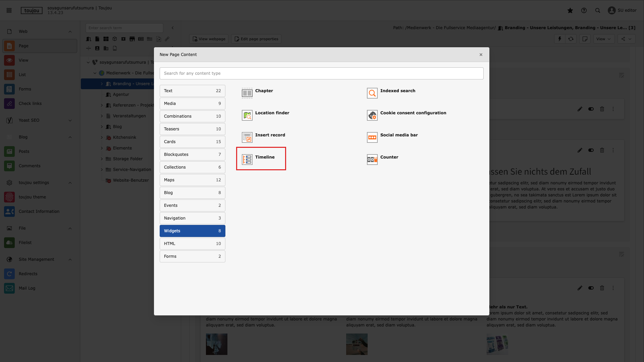
Task: Open the Text content category
Action: pos(192,91)
